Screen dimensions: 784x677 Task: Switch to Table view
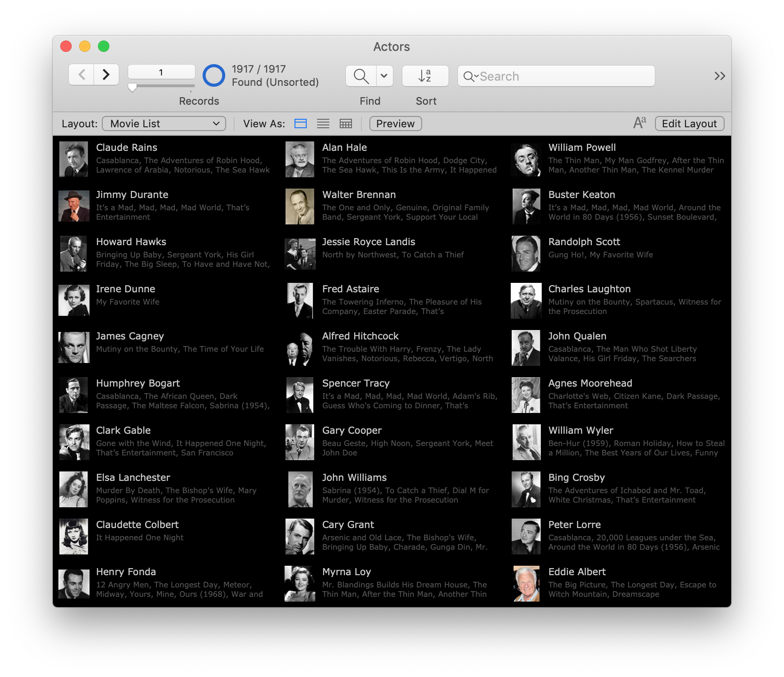(346, 124)
